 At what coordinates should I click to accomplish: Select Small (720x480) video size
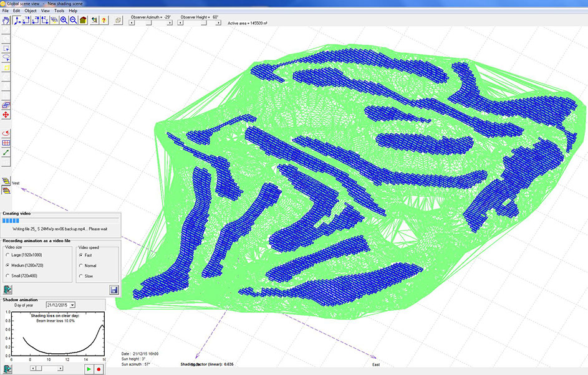pos(7,275)
